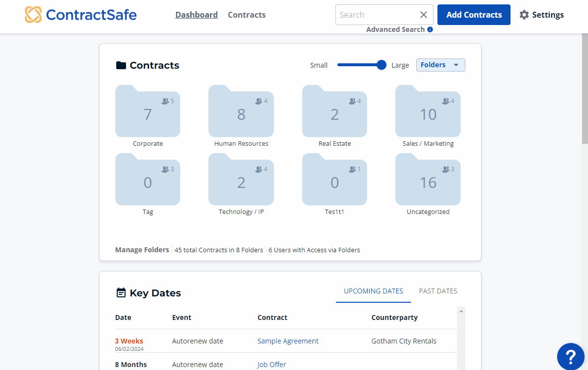Click the Advanced Search info icon
This screenshot has width=588, height=370.
(430, 29)
